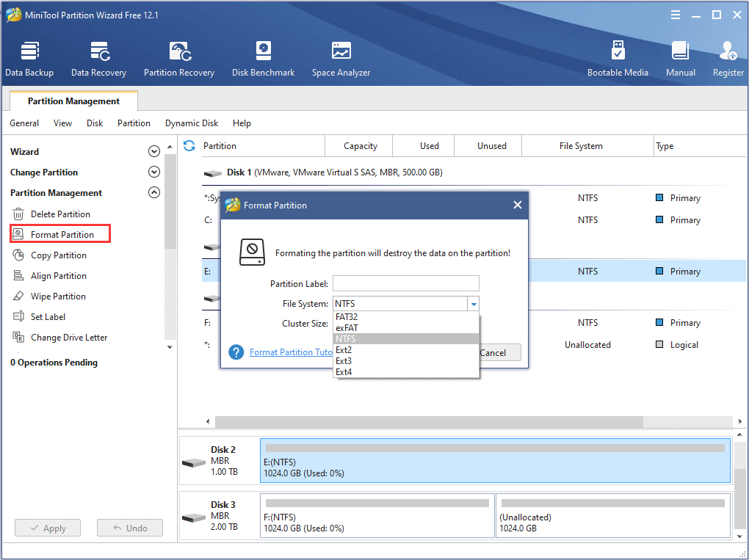Collapse the Partition Management section

(x=153, y=192)
